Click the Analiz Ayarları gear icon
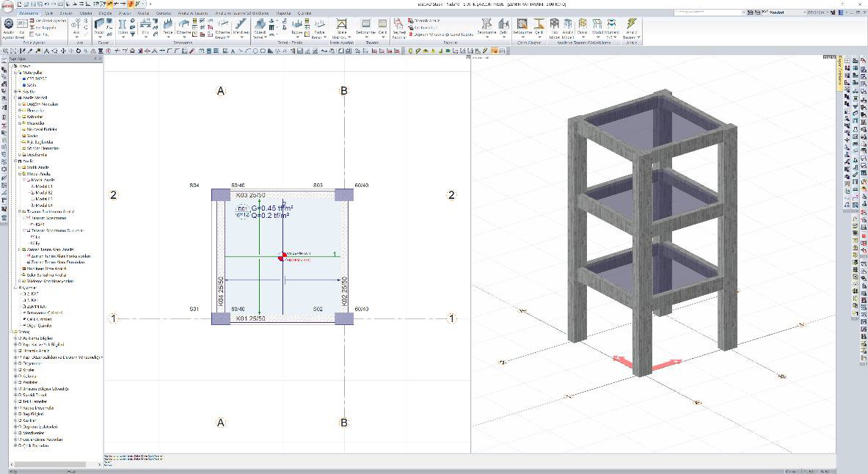Screen dimensions: 868x474 point(9,25)
